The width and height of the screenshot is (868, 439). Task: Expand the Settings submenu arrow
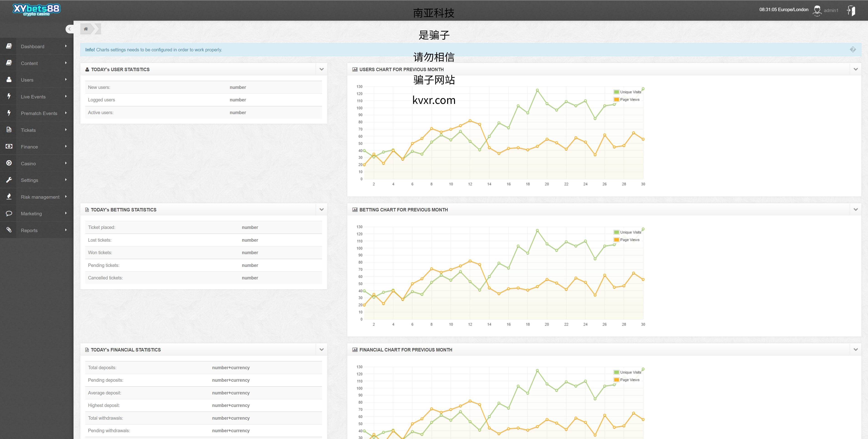(66, 180)
